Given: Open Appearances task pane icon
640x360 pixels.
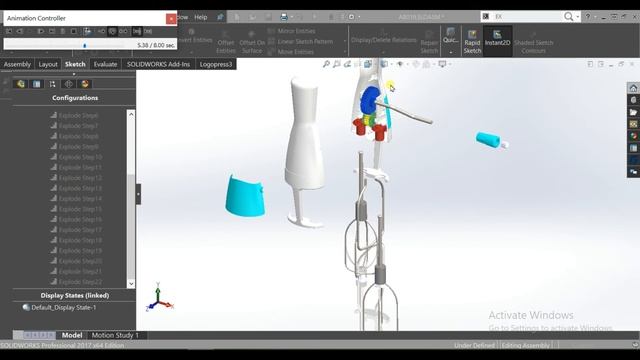Looking at the screenshot, I should tap(633, 136).
